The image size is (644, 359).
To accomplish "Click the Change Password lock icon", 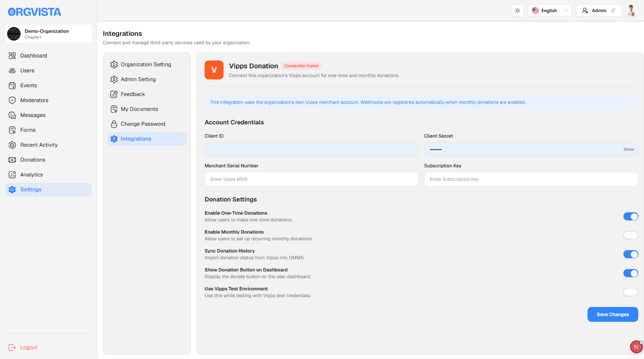I will (114, 124).
